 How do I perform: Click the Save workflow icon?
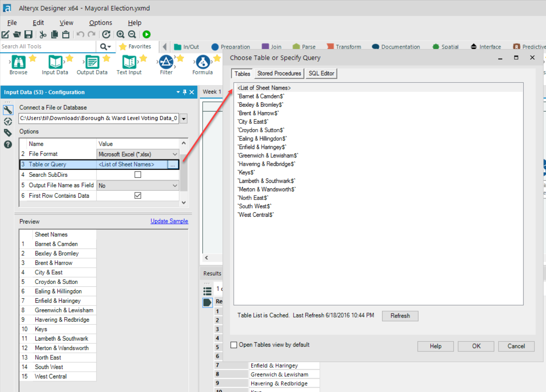(x=28, y=35)
